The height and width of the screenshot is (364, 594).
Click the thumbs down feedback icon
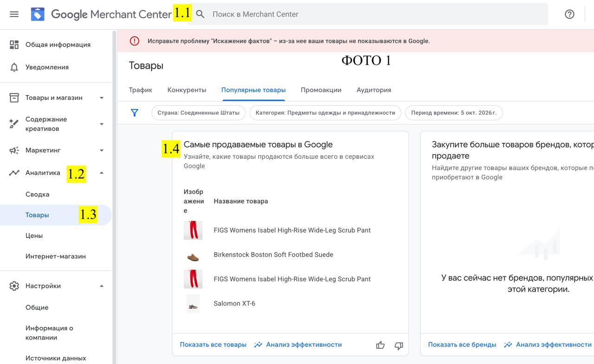click(x=399, y=345)
